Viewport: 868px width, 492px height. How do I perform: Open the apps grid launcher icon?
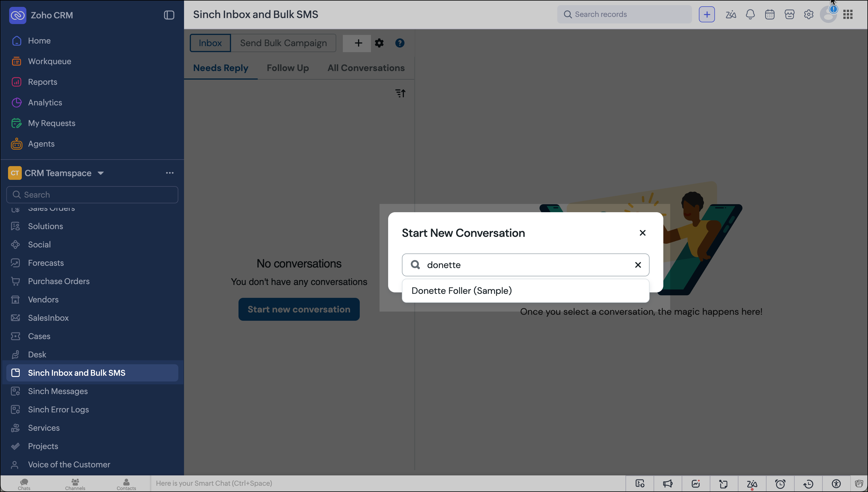[848, 15]
